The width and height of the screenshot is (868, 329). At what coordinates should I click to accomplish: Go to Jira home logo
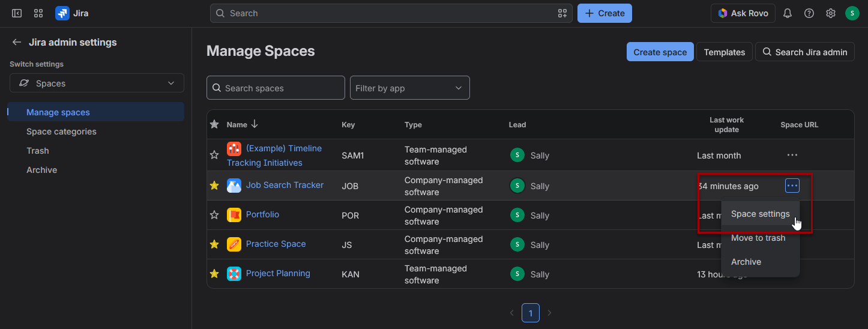pos(72,13)
